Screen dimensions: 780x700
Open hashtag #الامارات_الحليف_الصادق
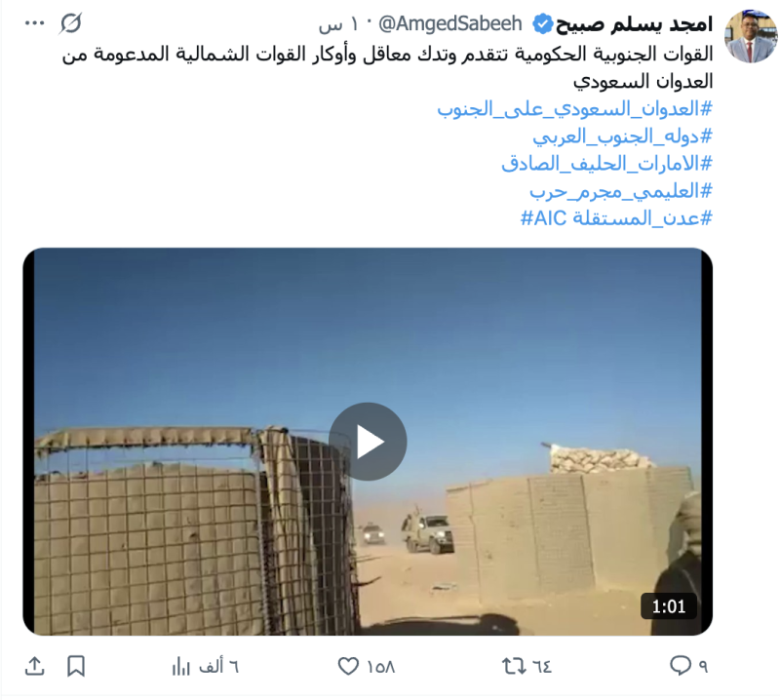(606, 163)
